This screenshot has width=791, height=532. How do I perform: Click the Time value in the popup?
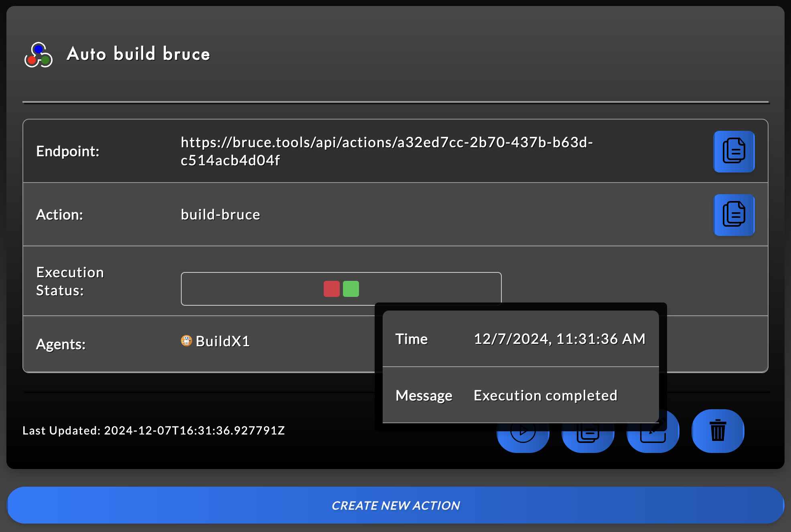tap(560, 339)
